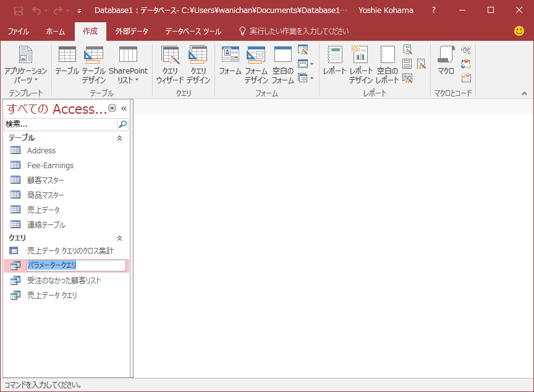Switch to the External Data (外部データ) tab
This screenshot has height=392, width=534.
pos(132,32)
